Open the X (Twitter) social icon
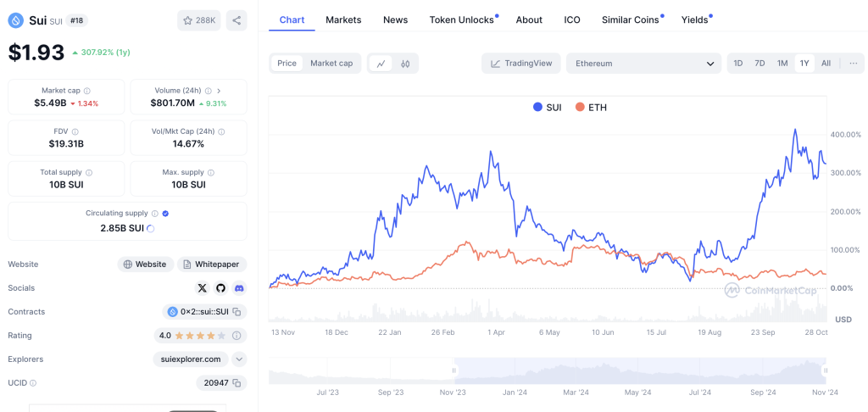This screenshot has height=412, width=868. pyautogui.click(x=202, y=288)
